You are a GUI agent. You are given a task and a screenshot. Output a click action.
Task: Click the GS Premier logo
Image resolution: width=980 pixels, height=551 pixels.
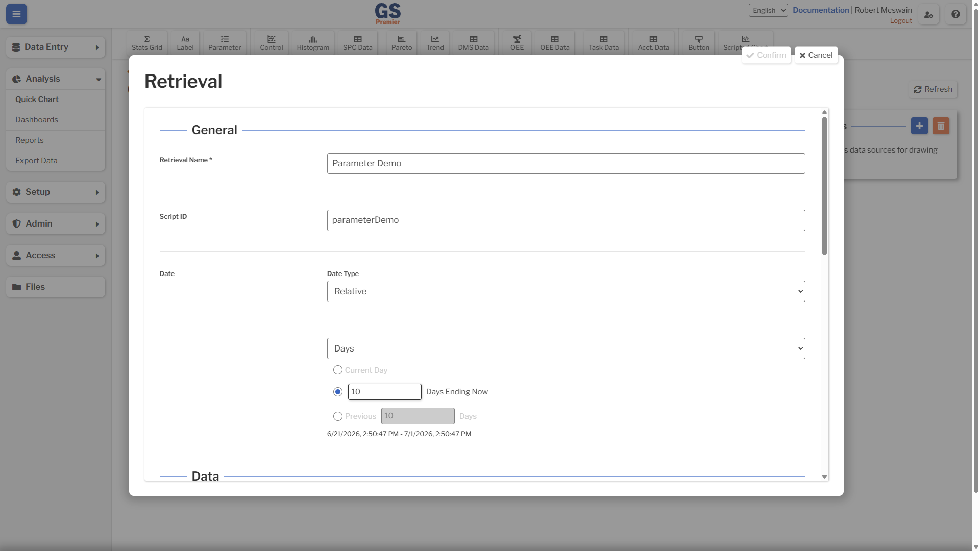388,14
